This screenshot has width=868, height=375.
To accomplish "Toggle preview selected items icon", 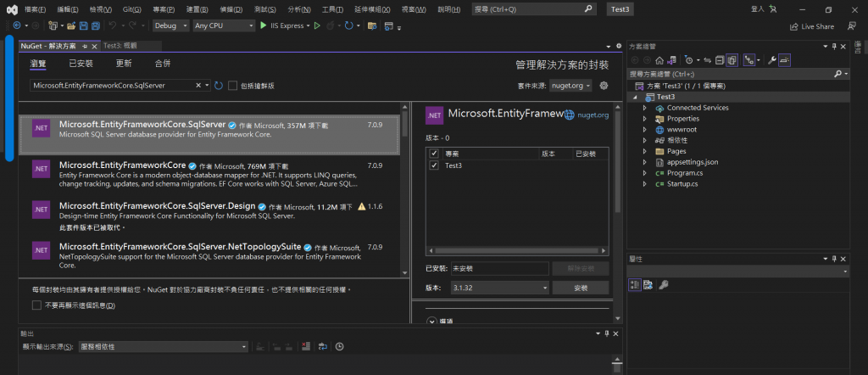I will coord(784,60).
